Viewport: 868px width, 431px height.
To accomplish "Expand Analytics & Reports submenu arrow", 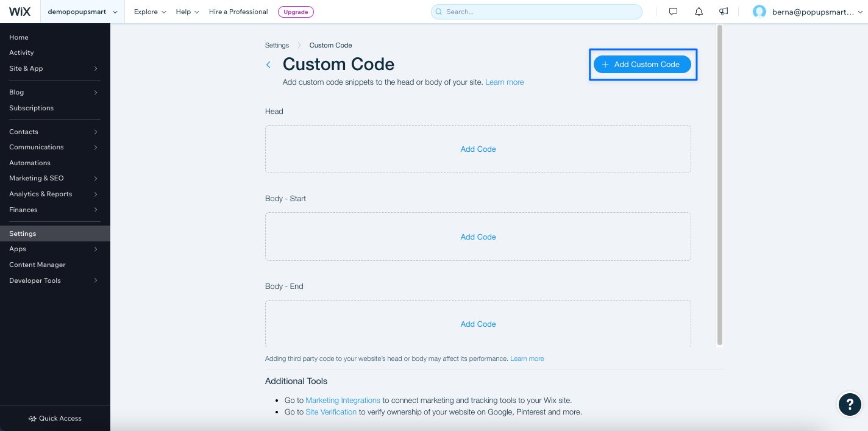I will pos(96,194).
